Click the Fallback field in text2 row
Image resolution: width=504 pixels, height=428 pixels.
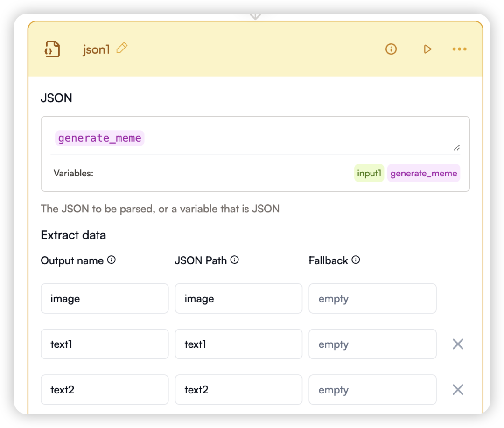pyautogui.click(x=372, y=390)
